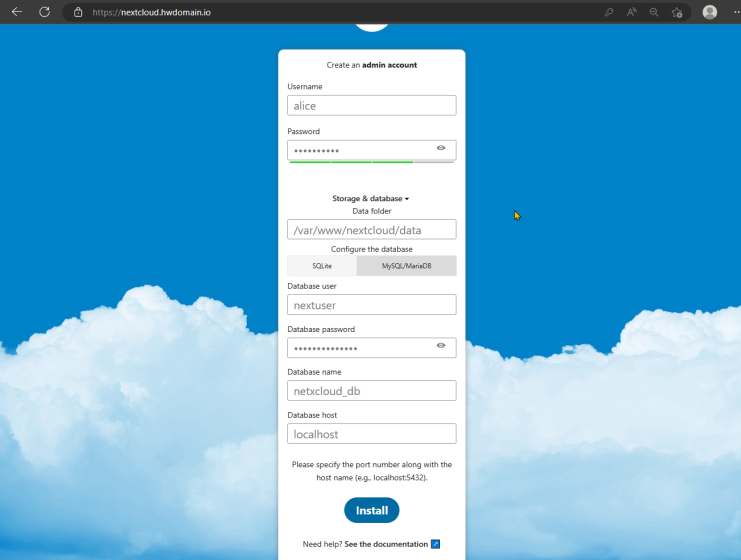Click the password strength indicator bar
Viewport: 741px width, 560px height.
(371, 162)
